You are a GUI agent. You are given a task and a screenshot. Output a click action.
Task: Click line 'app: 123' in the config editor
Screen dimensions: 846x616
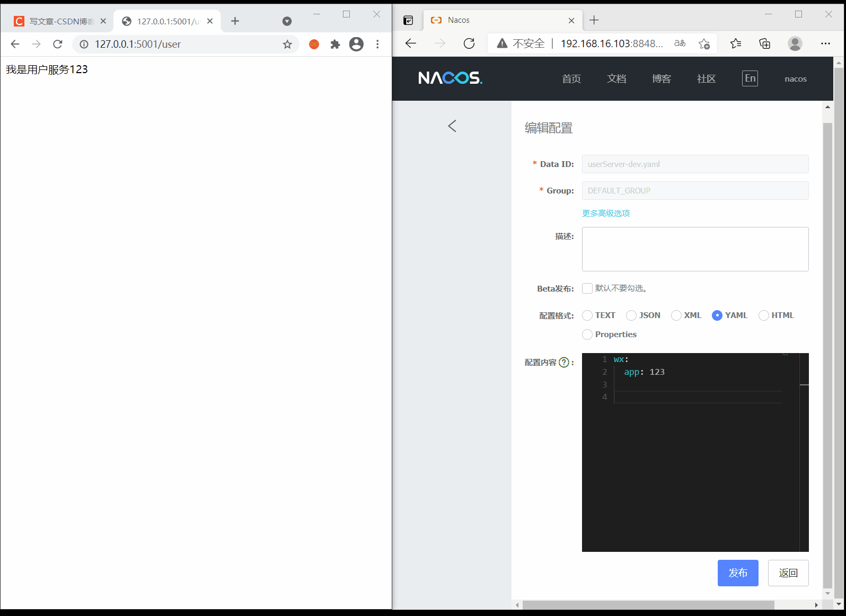[x=644, y=372]
